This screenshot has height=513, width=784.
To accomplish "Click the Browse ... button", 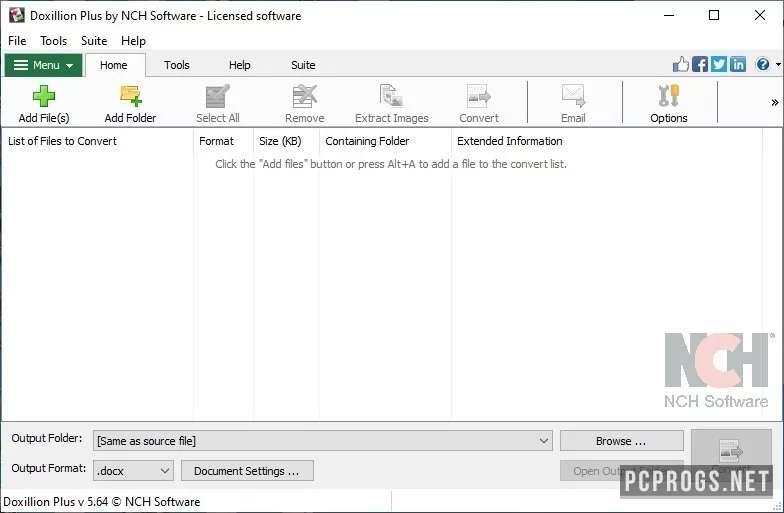I will coord(622,441).
